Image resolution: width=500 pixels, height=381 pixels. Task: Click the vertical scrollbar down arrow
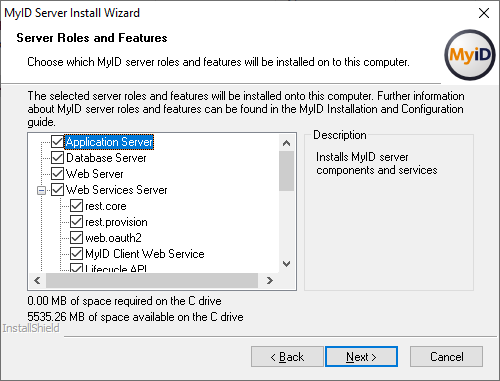tap(286, 264)
